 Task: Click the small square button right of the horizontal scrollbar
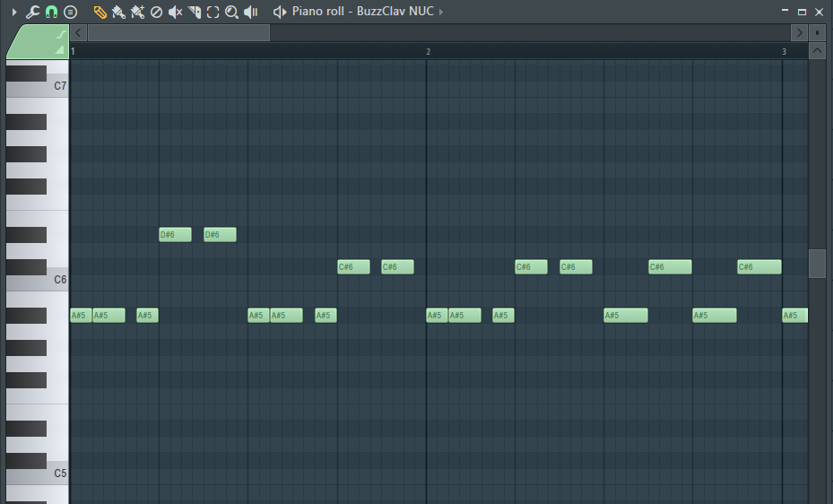point(817,33)
